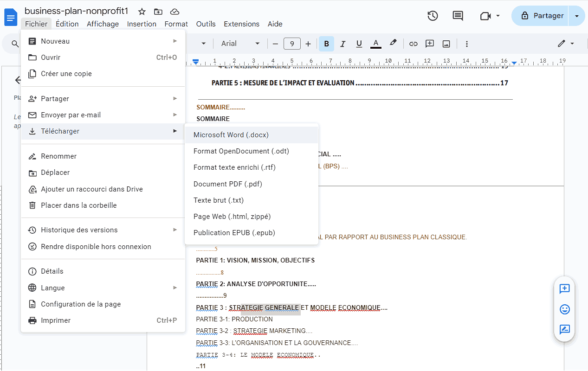Click the document title business-plan-nonprofit1
This screenshot has width=588, height=371.
[77, 11]
